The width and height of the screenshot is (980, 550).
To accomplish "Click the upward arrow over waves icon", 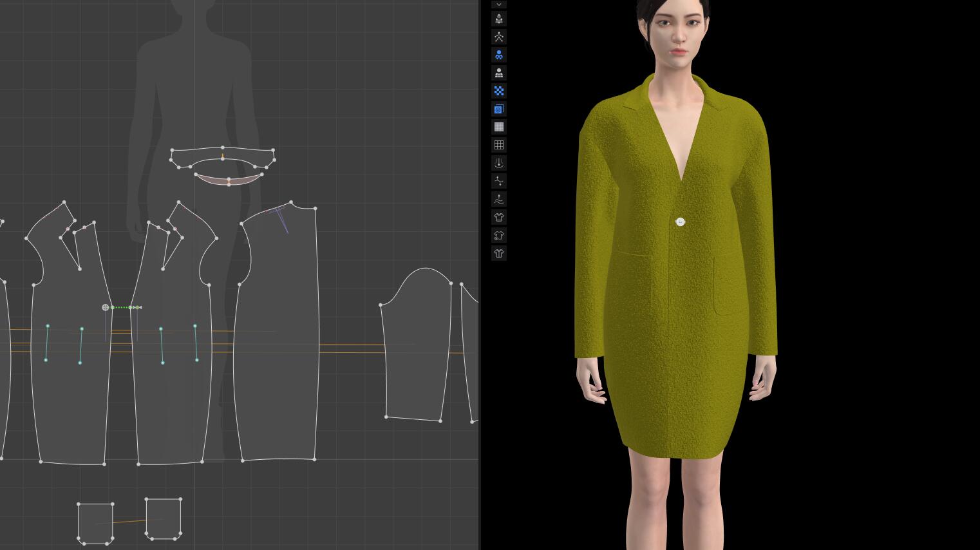I will [499, 200].
